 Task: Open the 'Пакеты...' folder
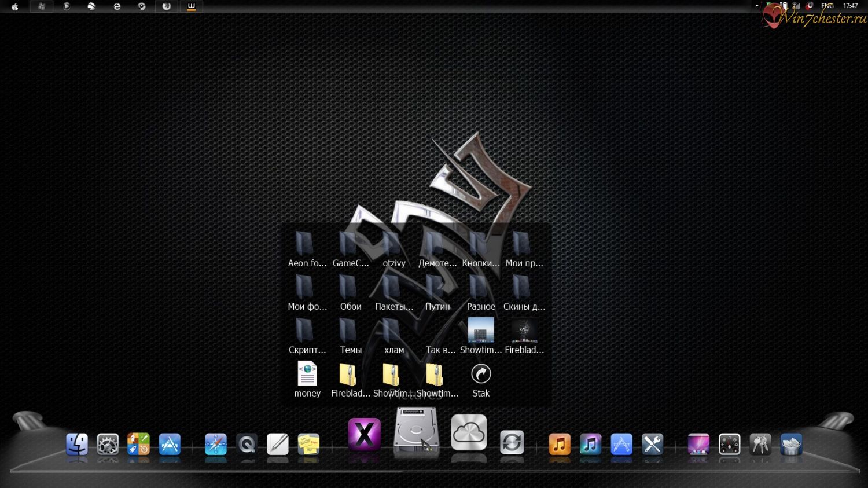point(394,293)
